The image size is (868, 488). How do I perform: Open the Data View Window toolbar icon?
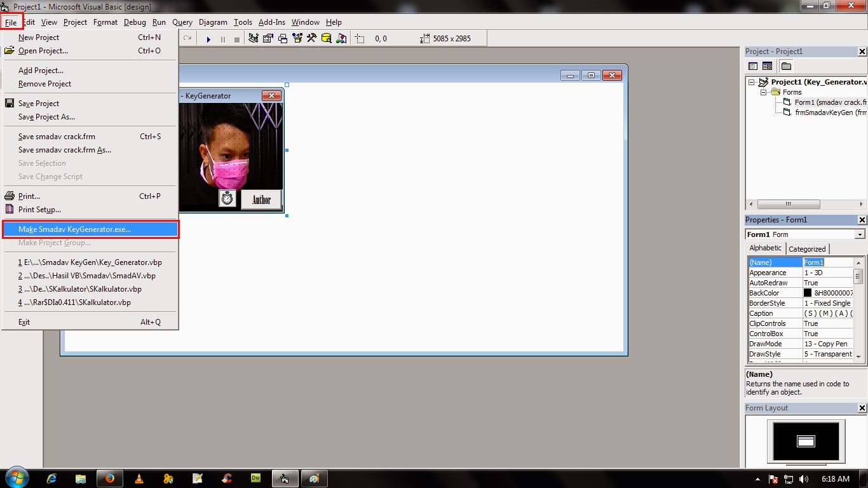point(327,38)
